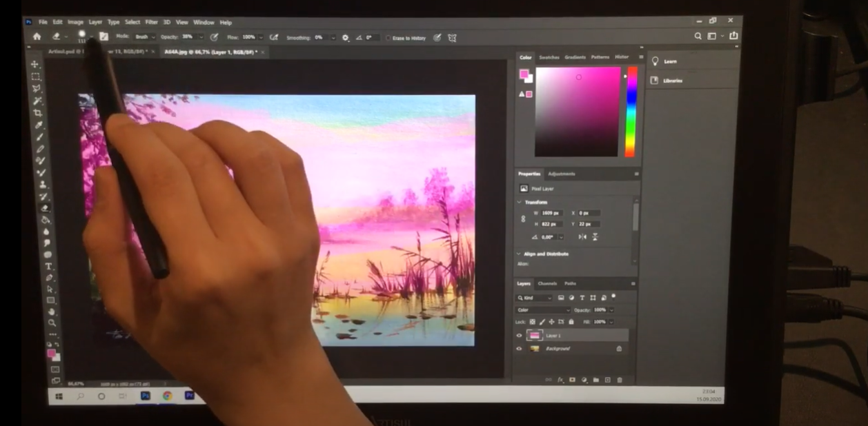Toggle symmetry butterfly icon

(452, 38)
